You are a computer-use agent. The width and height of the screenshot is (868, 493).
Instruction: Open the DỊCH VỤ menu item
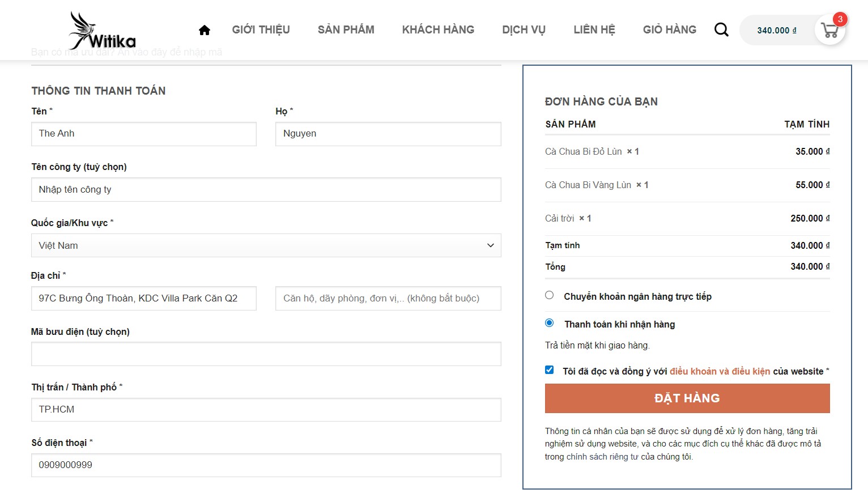tap(524, 29)
